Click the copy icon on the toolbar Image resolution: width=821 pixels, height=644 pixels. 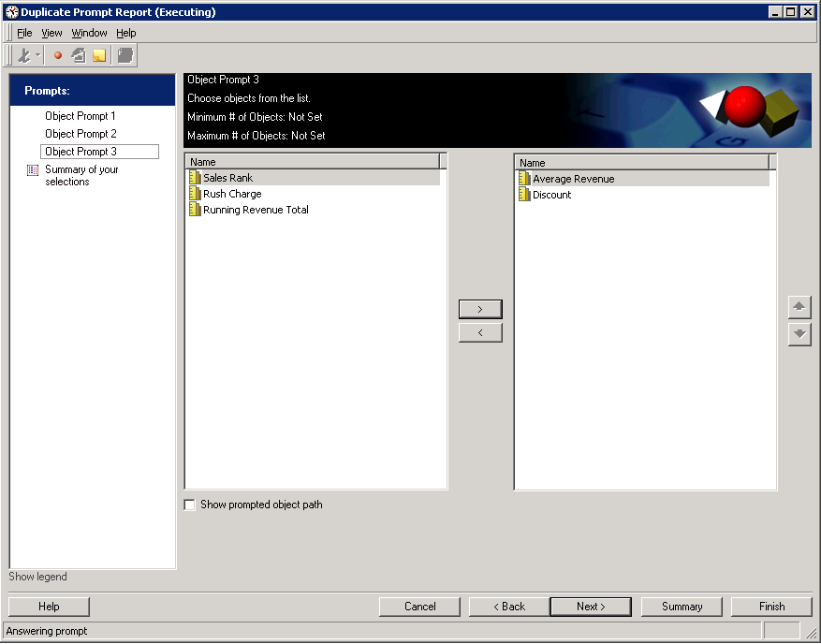pyautogui.click(x=125, y=54)
